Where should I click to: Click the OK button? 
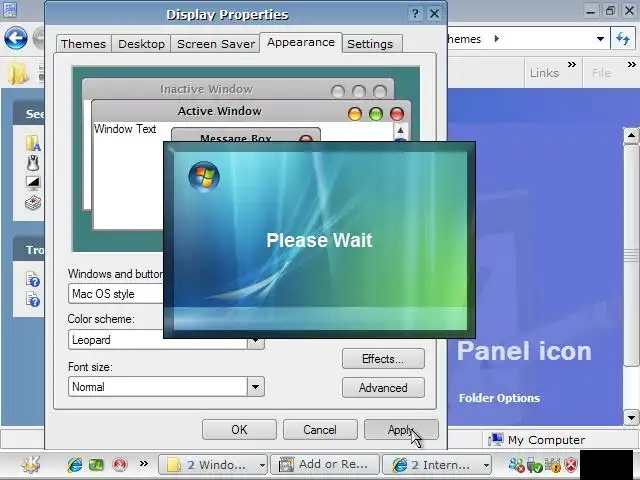click(x=239, y=429)
